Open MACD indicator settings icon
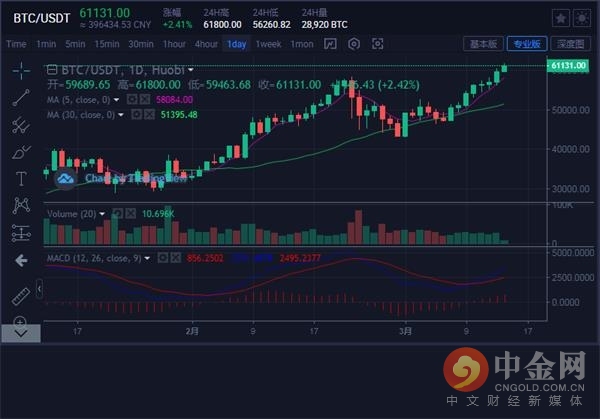This screenshot has width=600, height=419. tap(163, 258)
